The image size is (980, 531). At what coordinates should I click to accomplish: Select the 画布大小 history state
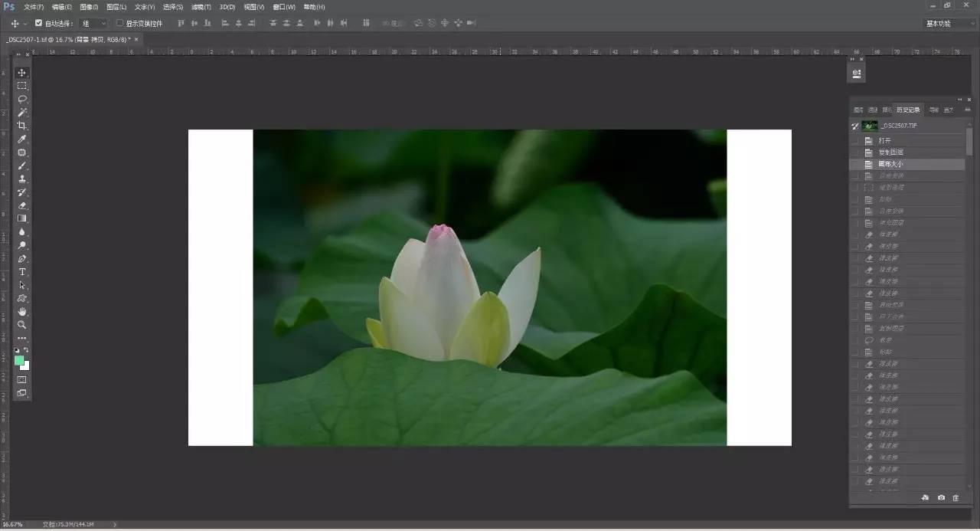(x=890, y=164)
